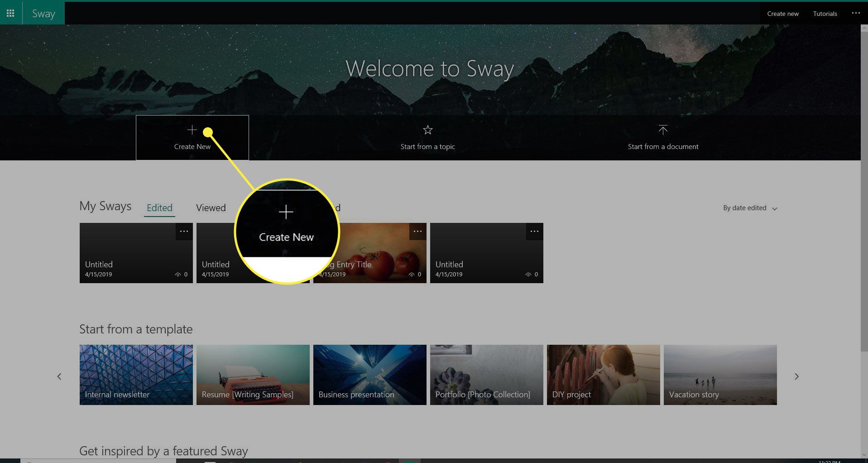Click the Start from a template heading

click(x=136, y=329)
